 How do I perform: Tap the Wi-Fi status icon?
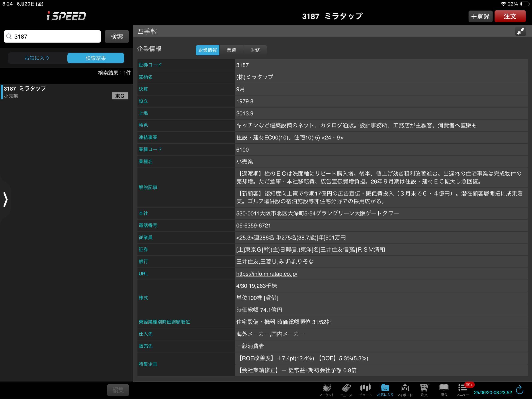[503, 4]
